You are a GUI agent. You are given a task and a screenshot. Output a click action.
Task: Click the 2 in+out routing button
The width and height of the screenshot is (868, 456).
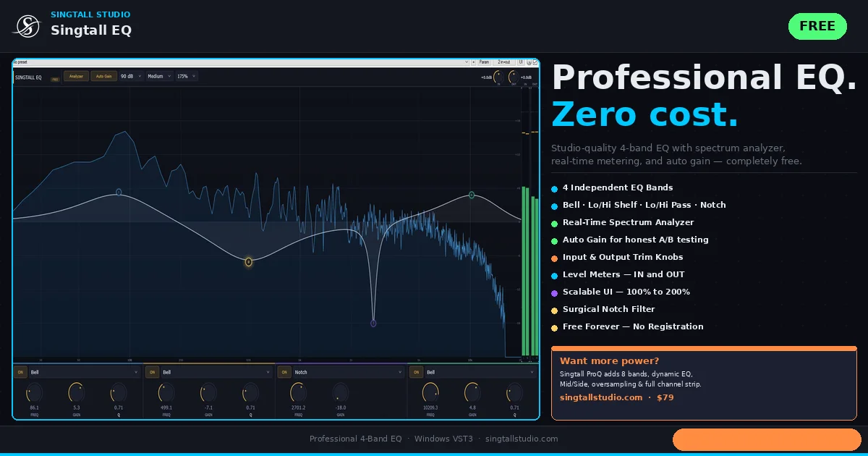(504, 62)
